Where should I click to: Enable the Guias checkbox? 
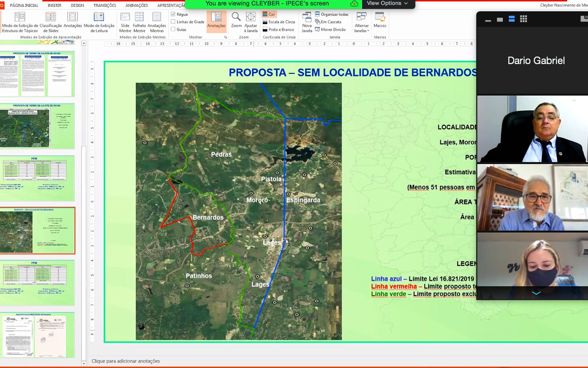(173, 29)
